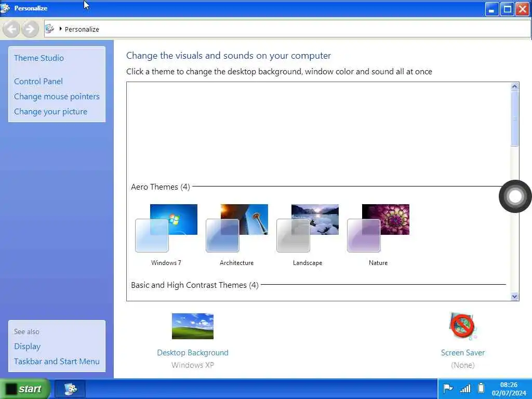
Task: Click the themes list scrollbar thumb
Action: (x=514, y=118)
